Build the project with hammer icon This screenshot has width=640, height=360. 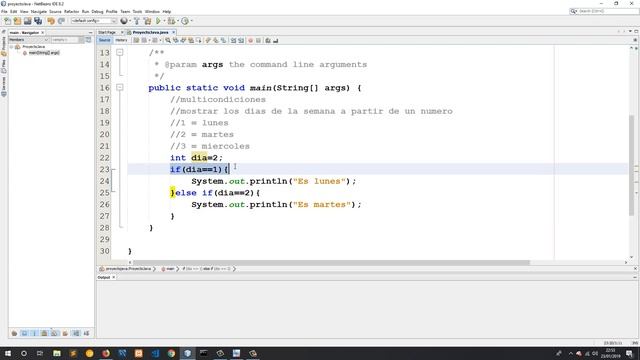[x=137, y=21]
